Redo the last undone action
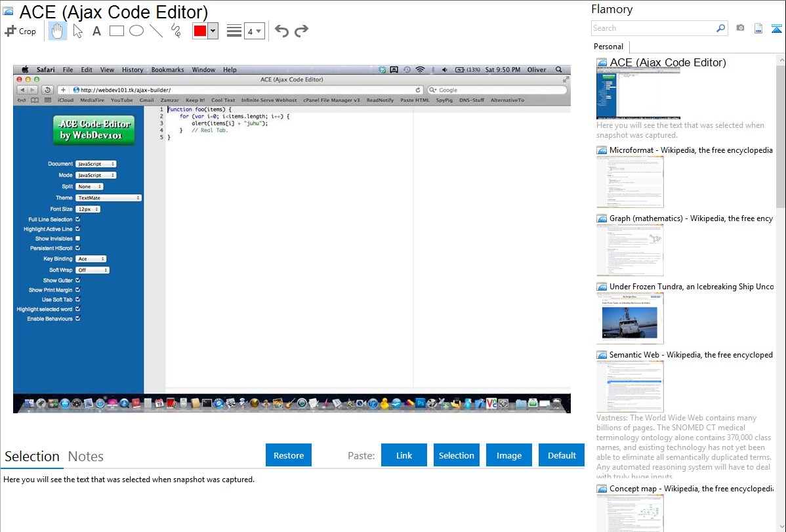The image size is (786, 532). [x=301, y=31]
